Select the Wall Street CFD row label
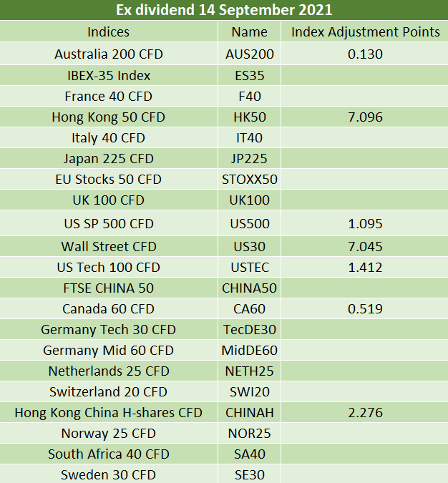This screenshot has width=448, height=483. (x=109, y=246)
